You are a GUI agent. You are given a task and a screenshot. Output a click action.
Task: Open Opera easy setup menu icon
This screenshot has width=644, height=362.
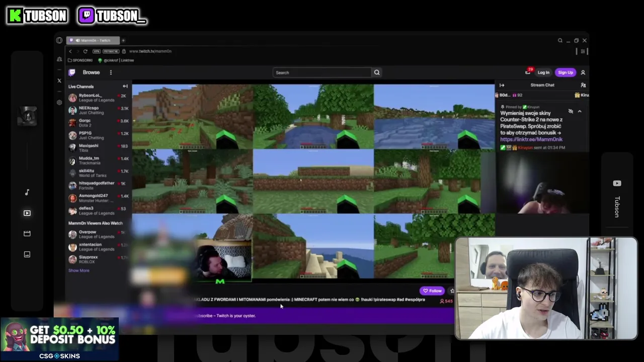[x=583, y=51]
